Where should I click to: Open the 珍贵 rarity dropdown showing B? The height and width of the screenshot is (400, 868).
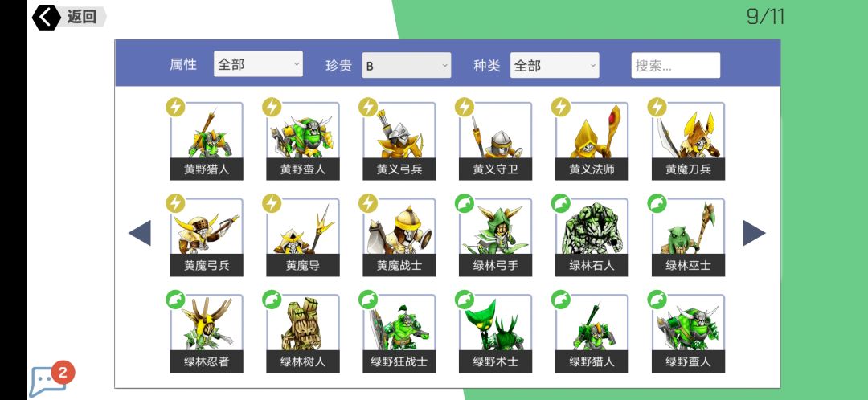pos(407,65)
